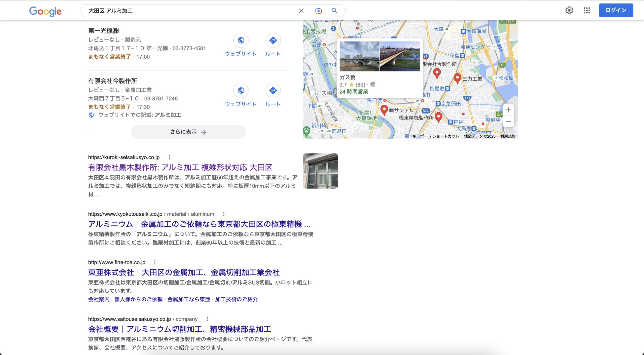Click the ログイン button

tap(616, 10)
